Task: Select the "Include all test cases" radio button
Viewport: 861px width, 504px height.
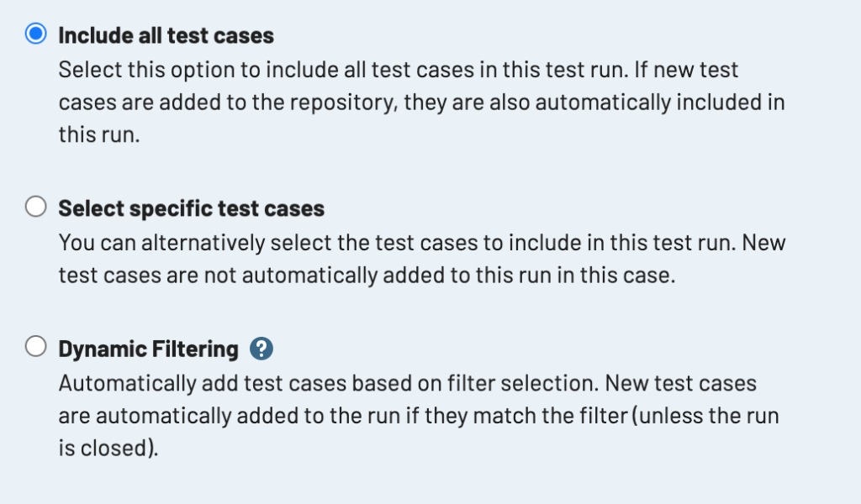Action: [35, 35]
